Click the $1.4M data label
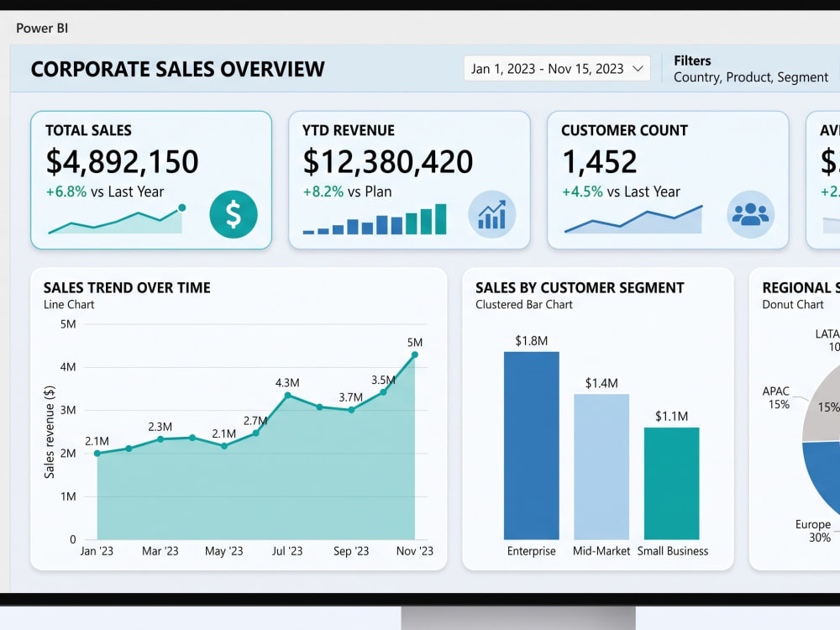The width and height of the screenshot is (840, 630). tap(601, 383)
